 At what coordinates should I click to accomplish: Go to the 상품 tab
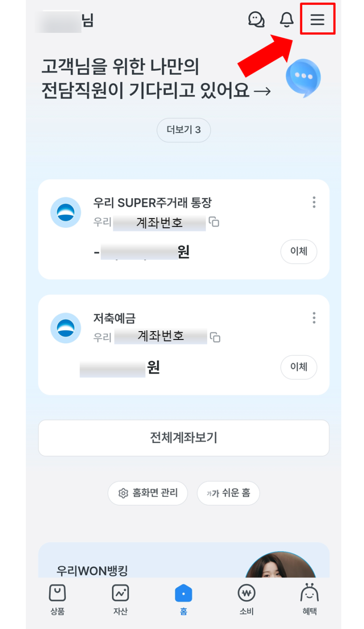click(x=57, y=599)
